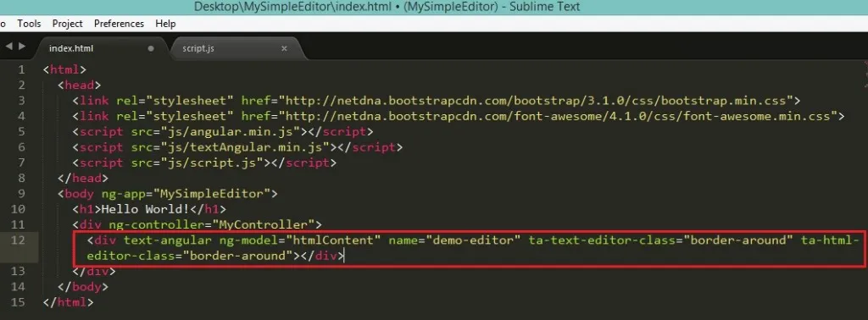Open the Tools menu

coord(29,24)
